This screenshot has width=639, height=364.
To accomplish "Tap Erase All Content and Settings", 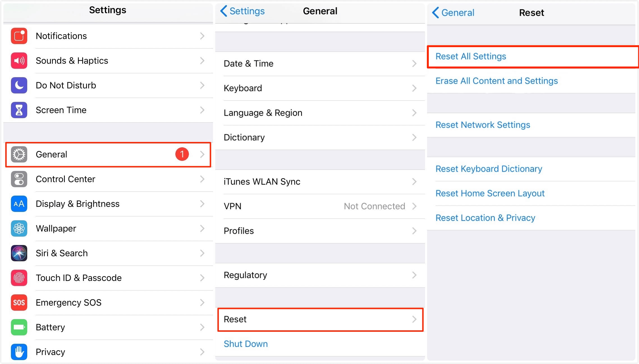I will click(496, 81).
